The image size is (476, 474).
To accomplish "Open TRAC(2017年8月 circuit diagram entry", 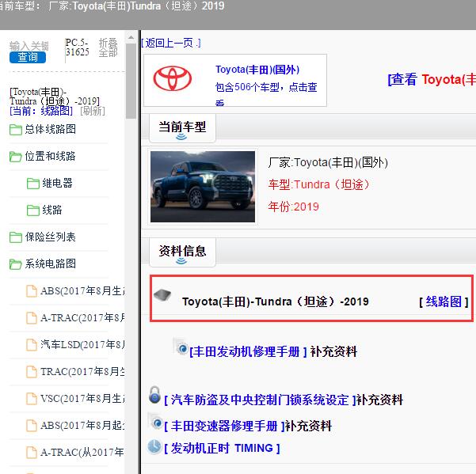I will coord(82,371).
